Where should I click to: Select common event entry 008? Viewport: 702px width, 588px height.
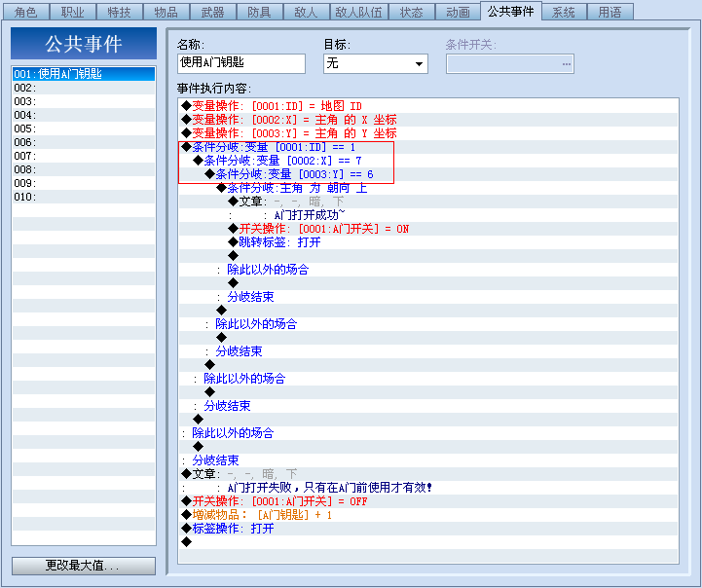[x=84, y=169]
